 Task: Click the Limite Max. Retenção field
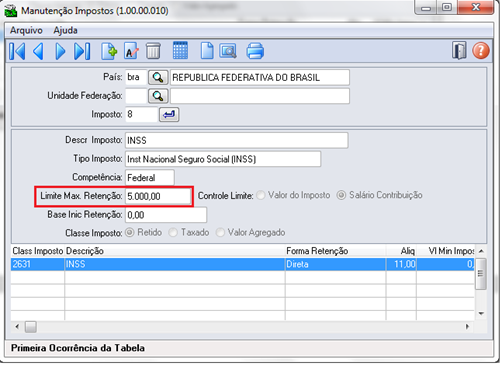pos(158,196)
